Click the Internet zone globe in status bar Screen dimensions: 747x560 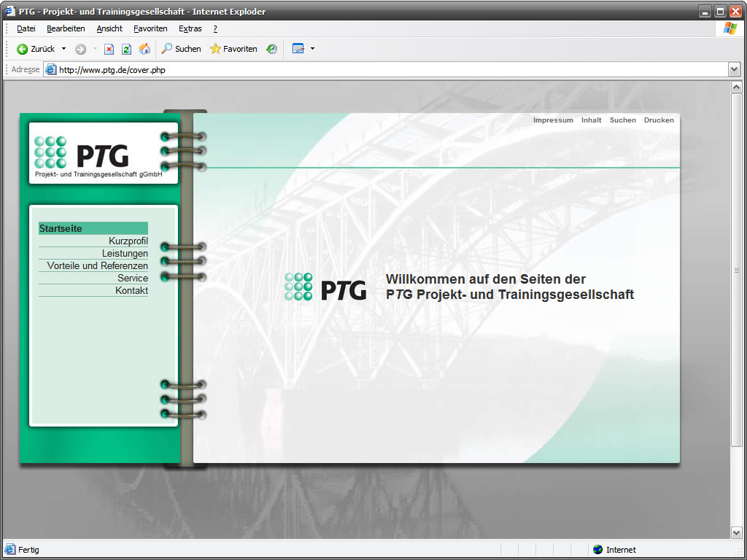pyautogui.click(x=597, y=550)
